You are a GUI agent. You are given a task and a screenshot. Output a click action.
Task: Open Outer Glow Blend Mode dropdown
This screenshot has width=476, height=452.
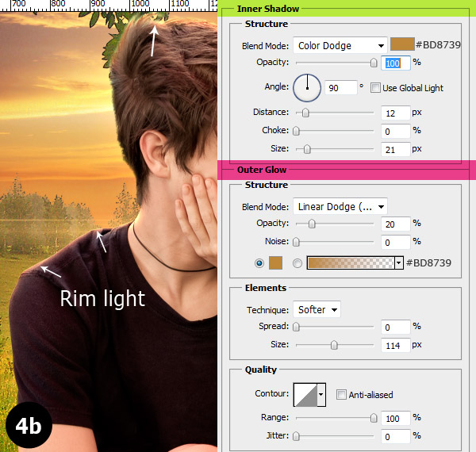point(340,207)
